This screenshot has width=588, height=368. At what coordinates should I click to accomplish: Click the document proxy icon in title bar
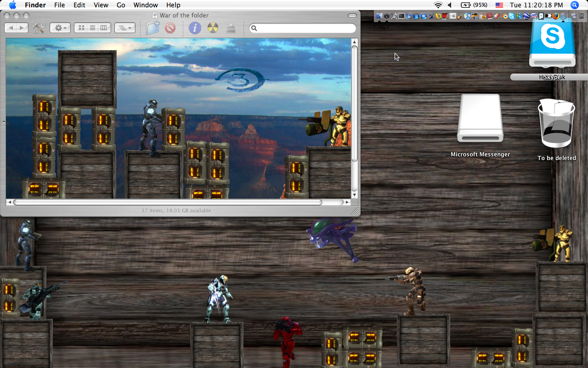[155, 15]
